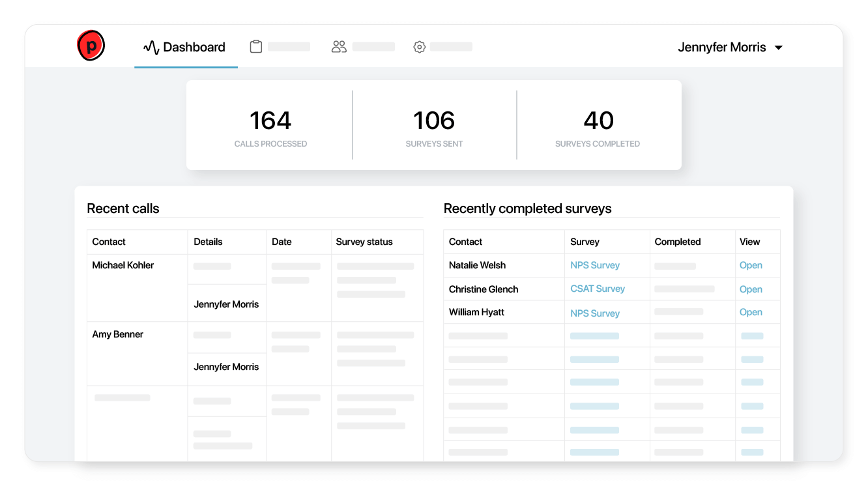Switch to the Dashboard tab
This screenshot has height=486, width=868.
[x=185, y=47]
